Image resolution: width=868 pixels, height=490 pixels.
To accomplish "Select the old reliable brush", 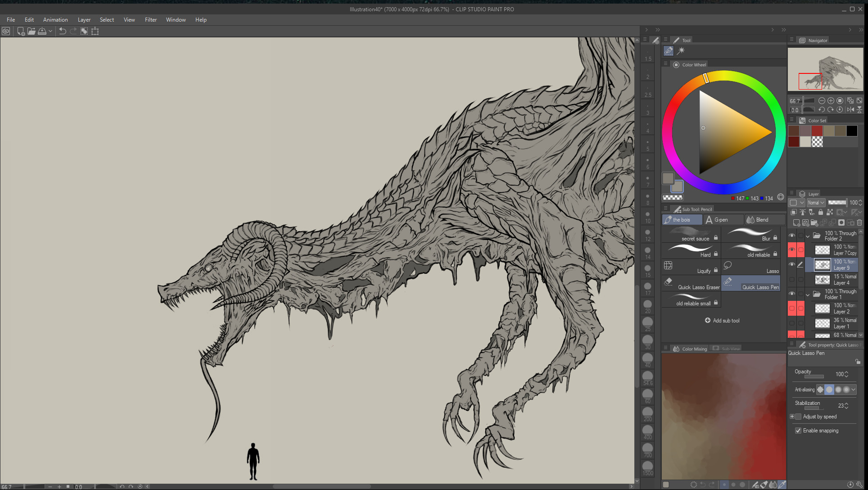I will pyautogui.click(x=751, y=251).
